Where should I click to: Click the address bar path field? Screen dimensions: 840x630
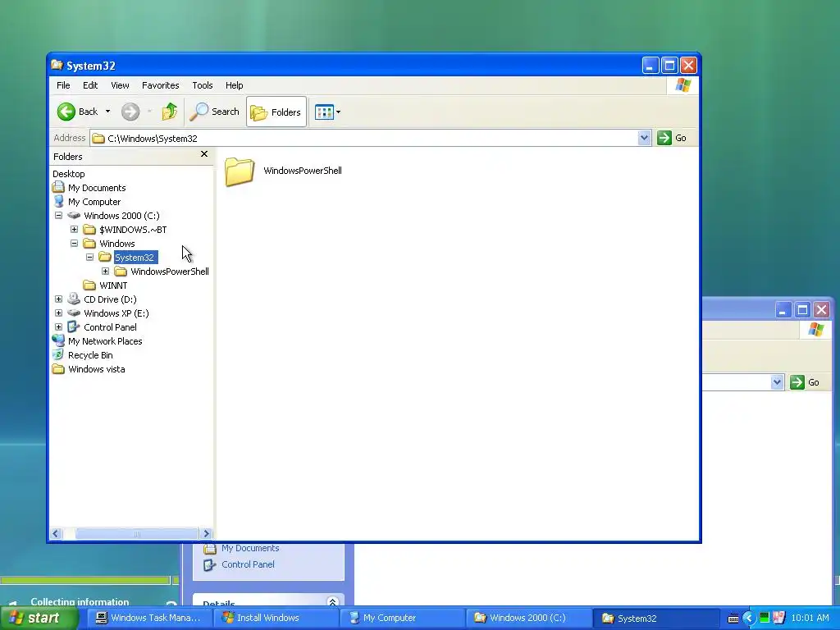coord(364,138)
